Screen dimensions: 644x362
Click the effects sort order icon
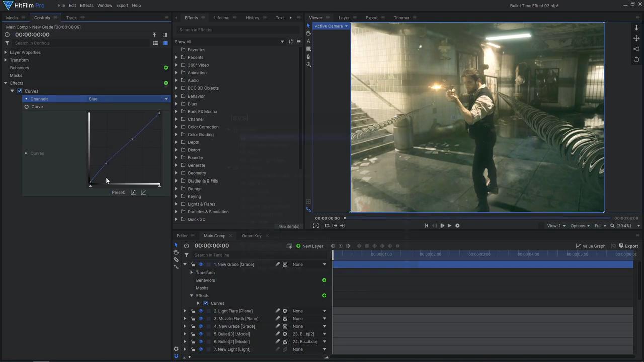tap(291, 42)
